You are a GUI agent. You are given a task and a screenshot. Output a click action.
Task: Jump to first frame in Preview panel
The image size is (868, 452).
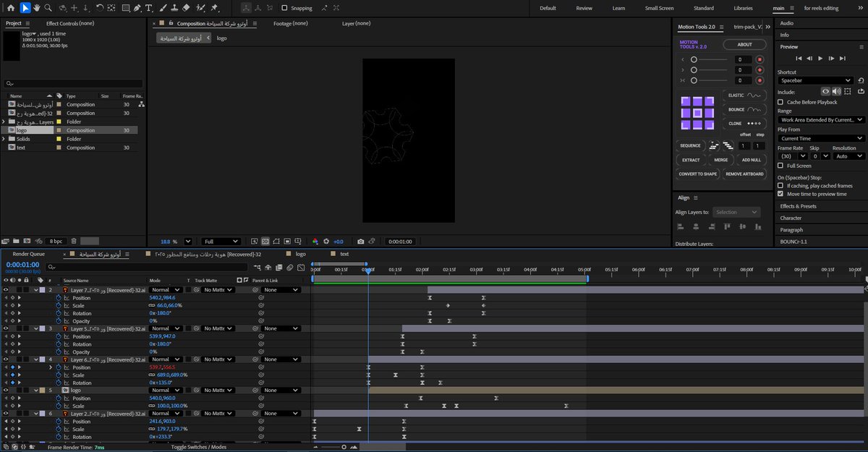point(799,58)
